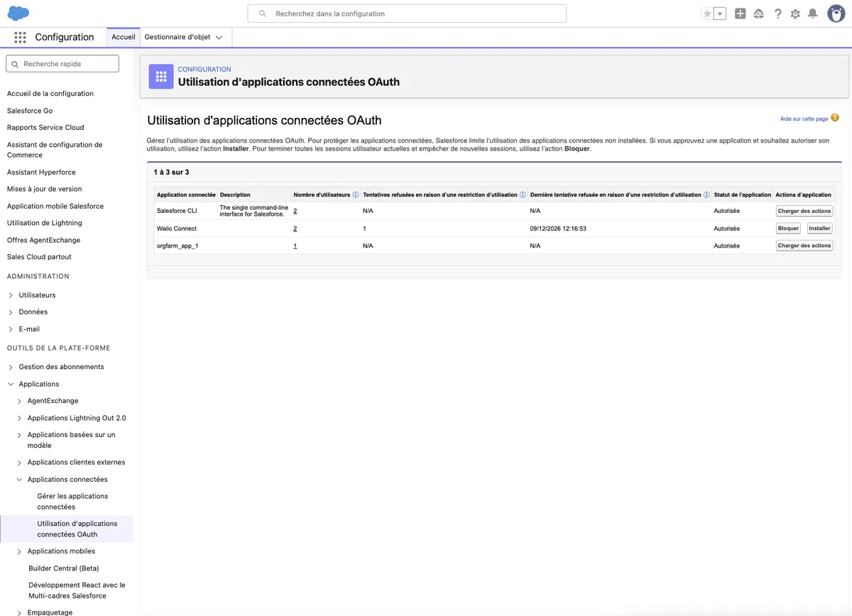Click the favorites star icon
The image size is (852, 616).
coord(706,13)
